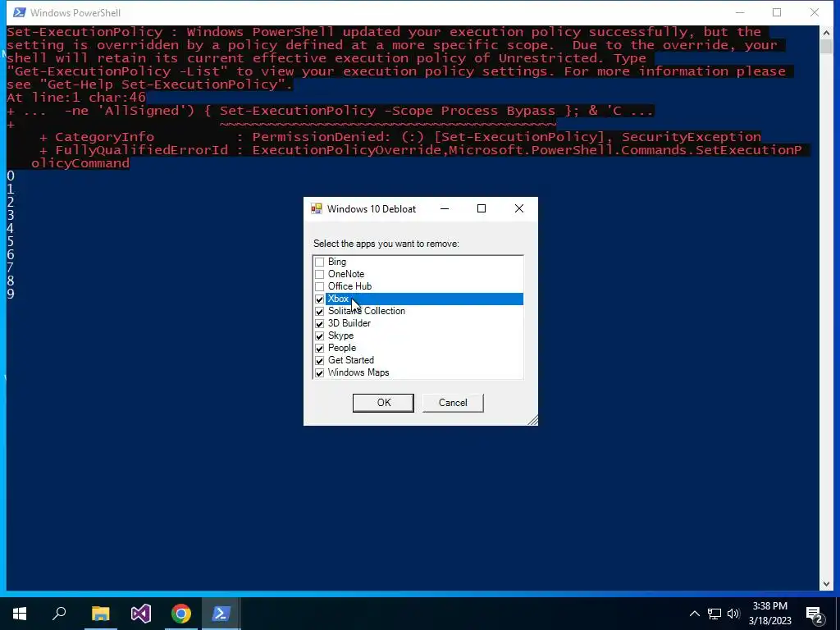Close the Windows PowerShell window

pos(815,12)
